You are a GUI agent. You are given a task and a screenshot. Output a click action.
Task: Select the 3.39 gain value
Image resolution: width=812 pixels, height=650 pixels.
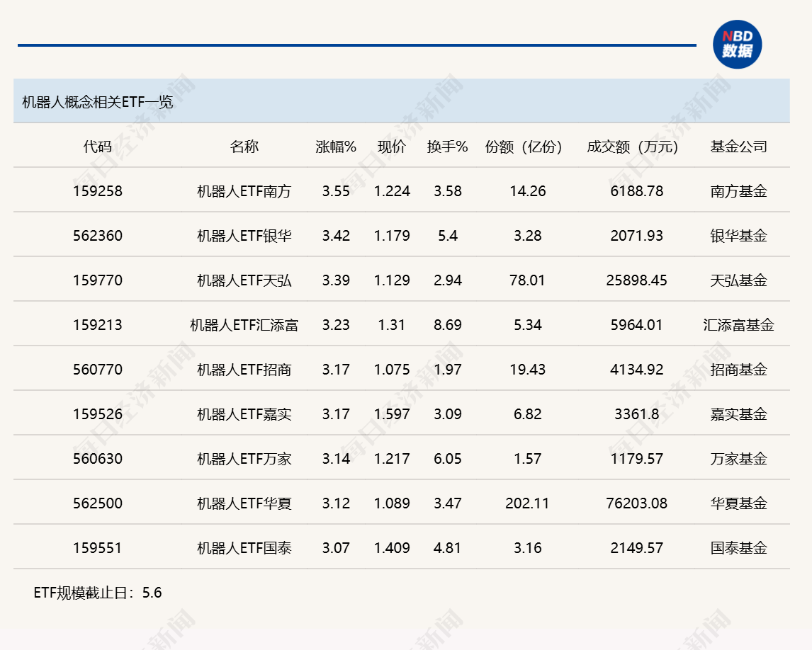click(x=336, y=280)
